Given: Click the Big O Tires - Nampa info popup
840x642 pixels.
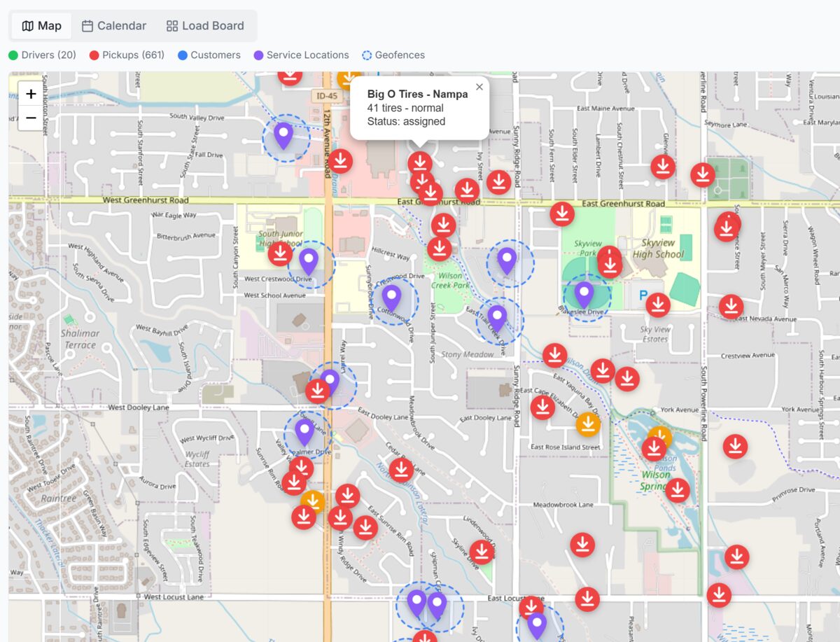Looking at the screenshot, I should tap(413, 108).
